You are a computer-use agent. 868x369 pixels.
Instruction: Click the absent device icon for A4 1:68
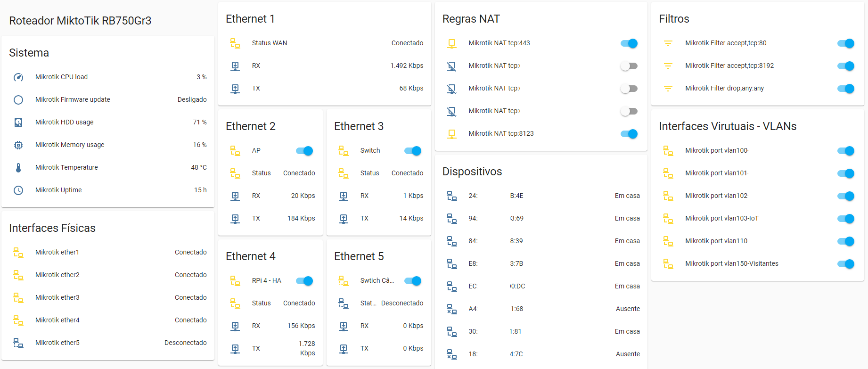[x=452, y=309]
